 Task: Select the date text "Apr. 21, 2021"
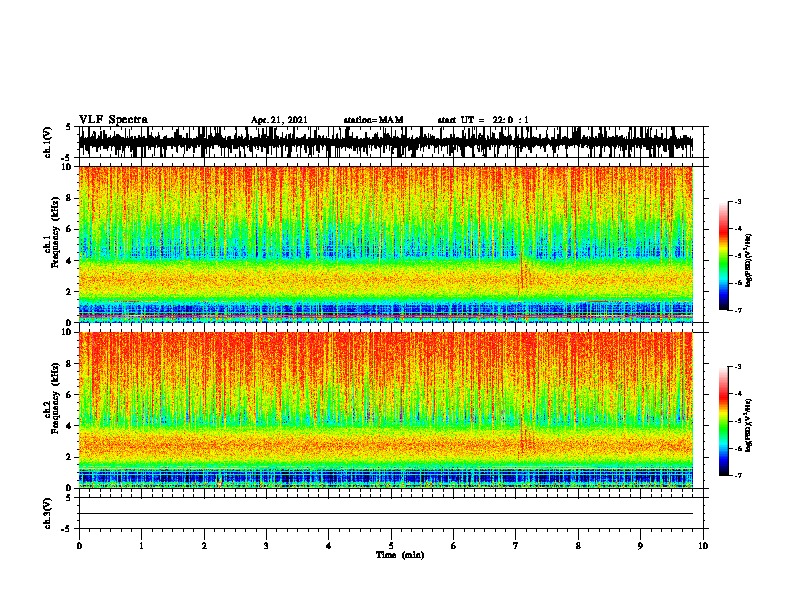279,120
